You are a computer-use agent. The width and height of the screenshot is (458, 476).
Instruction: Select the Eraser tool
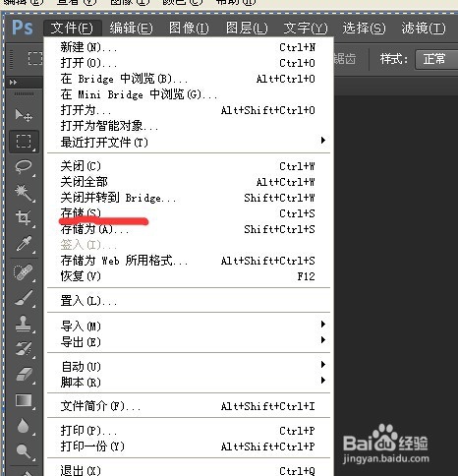click(24, 374)
